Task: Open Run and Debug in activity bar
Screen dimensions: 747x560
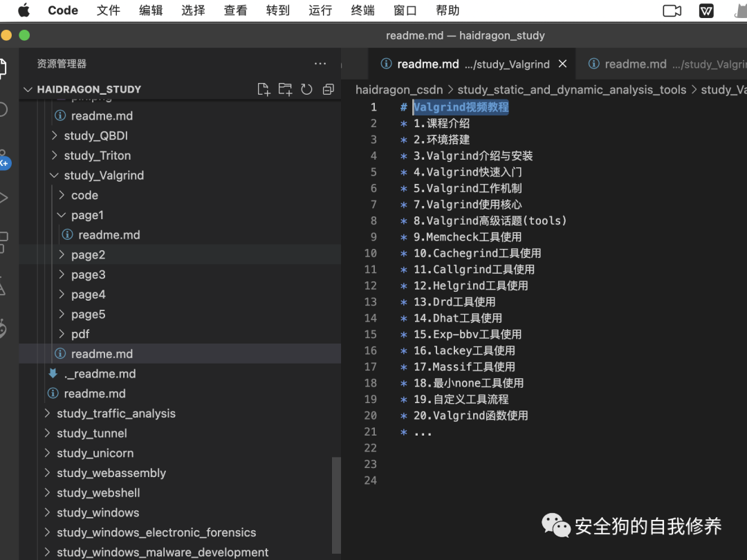Action: 4,198
